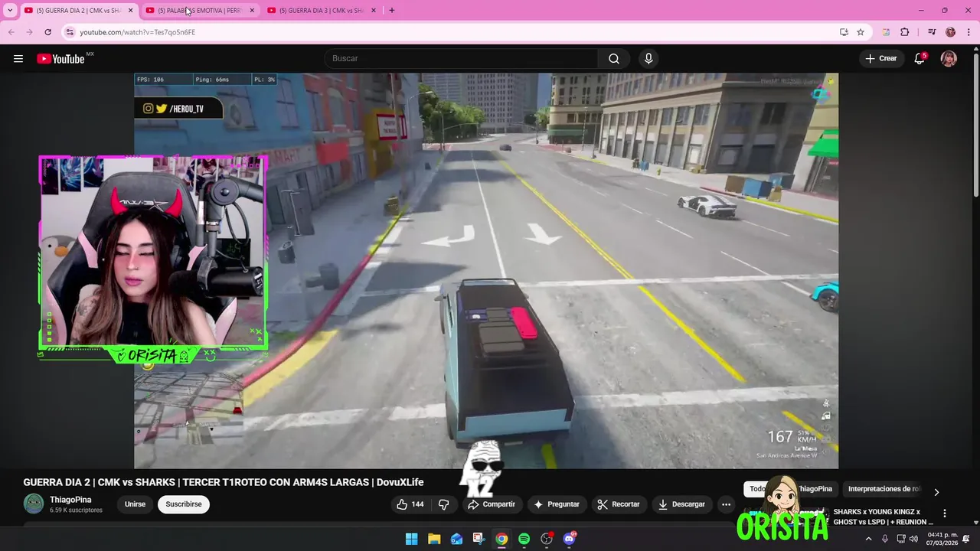
Task: Click the Suscribirse button
Action: 184,504
